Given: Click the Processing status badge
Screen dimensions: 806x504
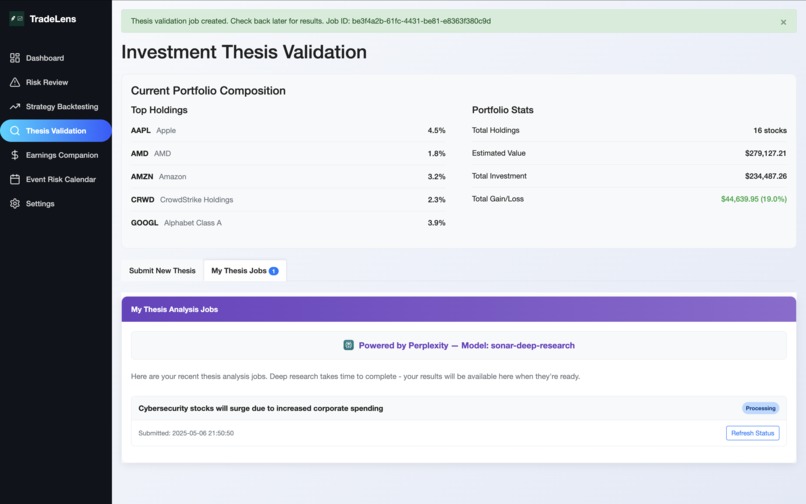Looking at the screenshot, I should click(x=760, y=408).
